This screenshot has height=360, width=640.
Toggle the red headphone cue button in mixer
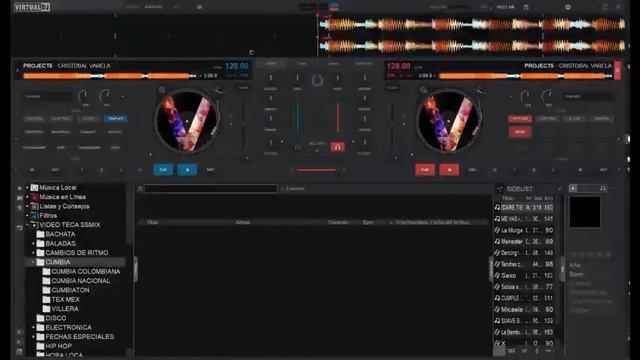point(338,147)
